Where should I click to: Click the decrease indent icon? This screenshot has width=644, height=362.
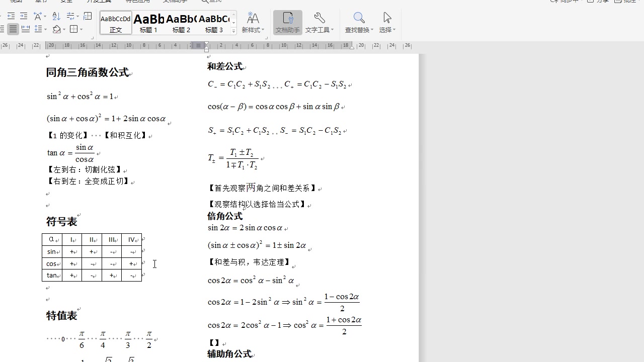pyautogui.click(x=11, y=17)
